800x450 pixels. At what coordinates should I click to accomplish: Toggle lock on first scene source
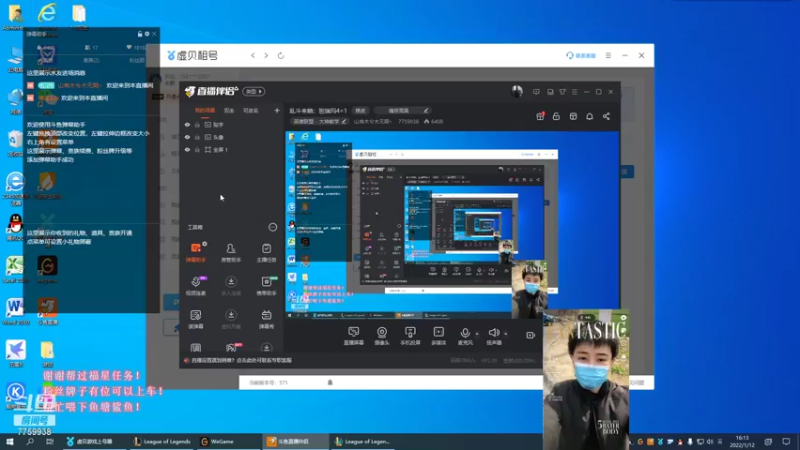(x=197, y=124)
